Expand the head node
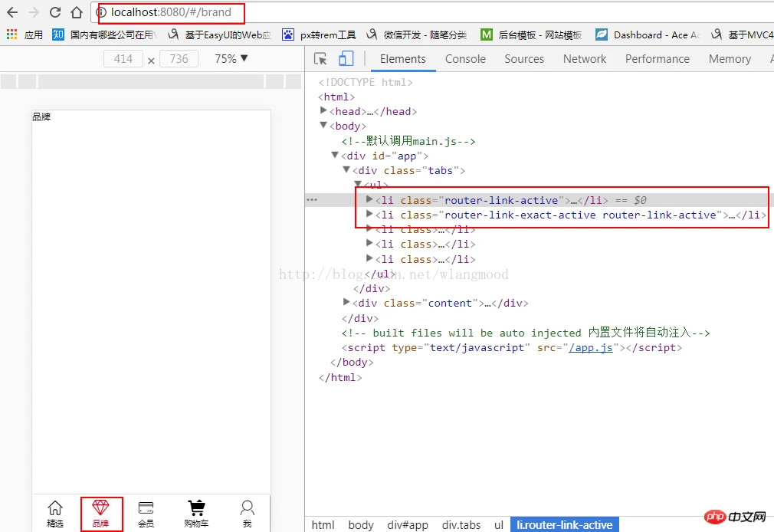 tap(323, 110)
